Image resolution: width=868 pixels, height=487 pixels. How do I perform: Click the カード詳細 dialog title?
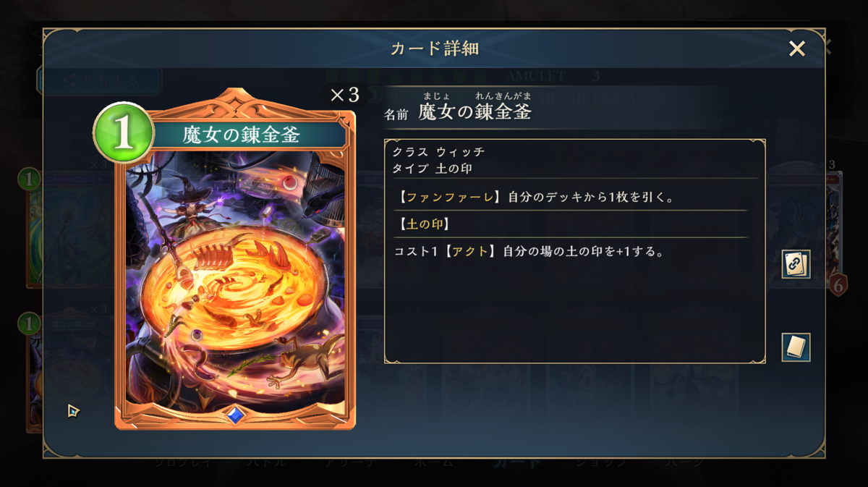click(434, 48)
